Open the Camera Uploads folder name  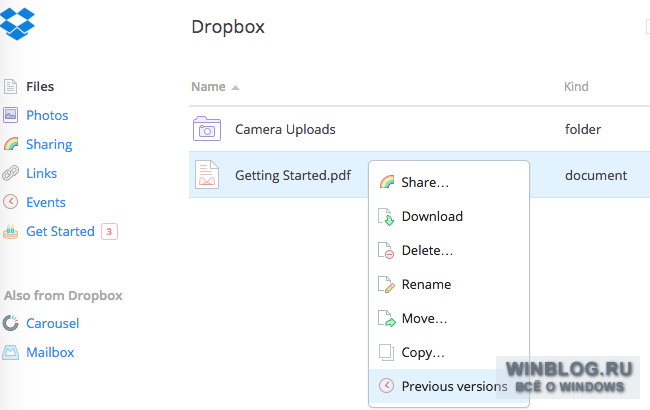click(285, 129)
